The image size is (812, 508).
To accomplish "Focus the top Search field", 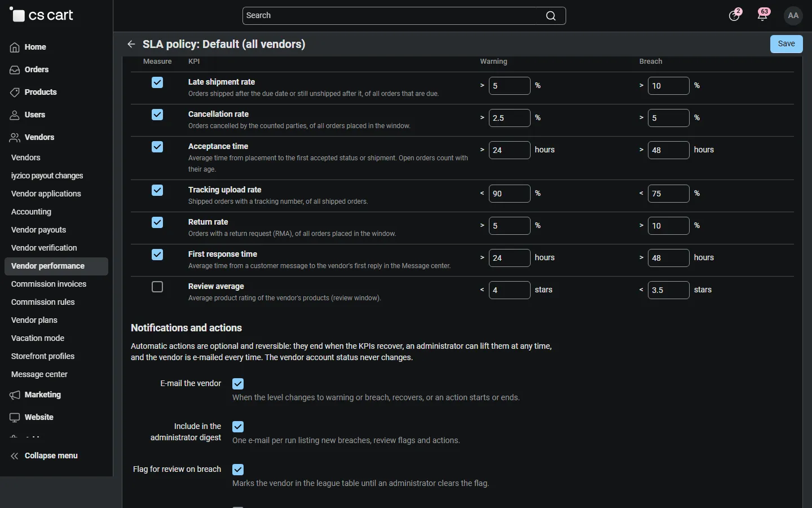I will pyautogui.click(x=404, y=16).
